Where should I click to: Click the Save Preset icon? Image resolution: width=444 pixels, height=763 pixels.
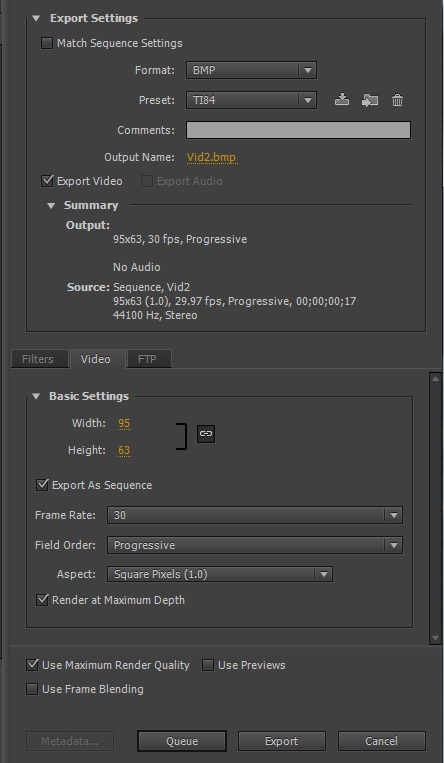coord(342,100)
